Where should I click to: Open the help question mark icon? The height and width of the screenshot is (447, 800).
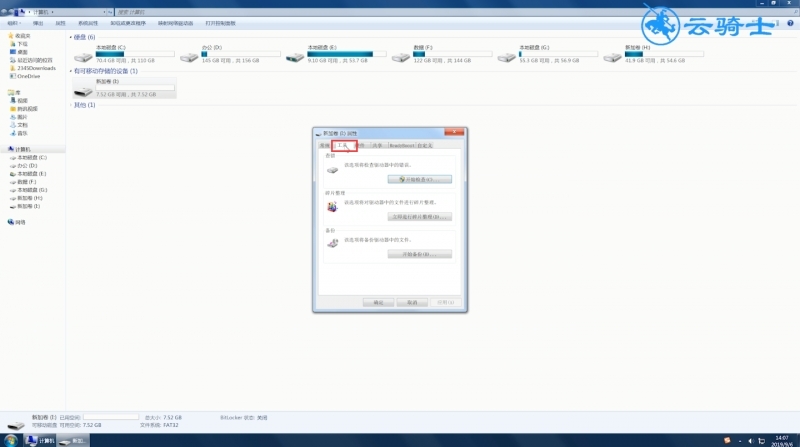[x=790, y=23]
